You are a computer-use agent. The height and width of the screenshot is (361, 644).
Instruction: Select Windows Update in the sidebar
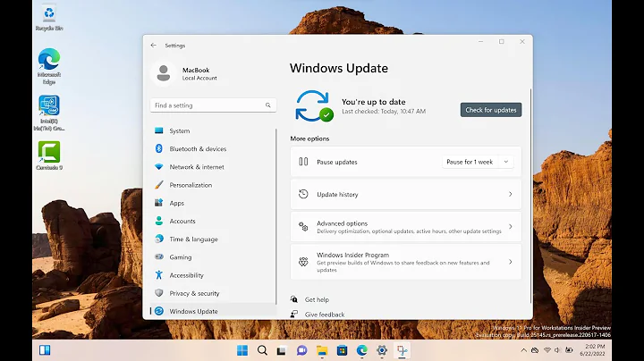[213, 311]
